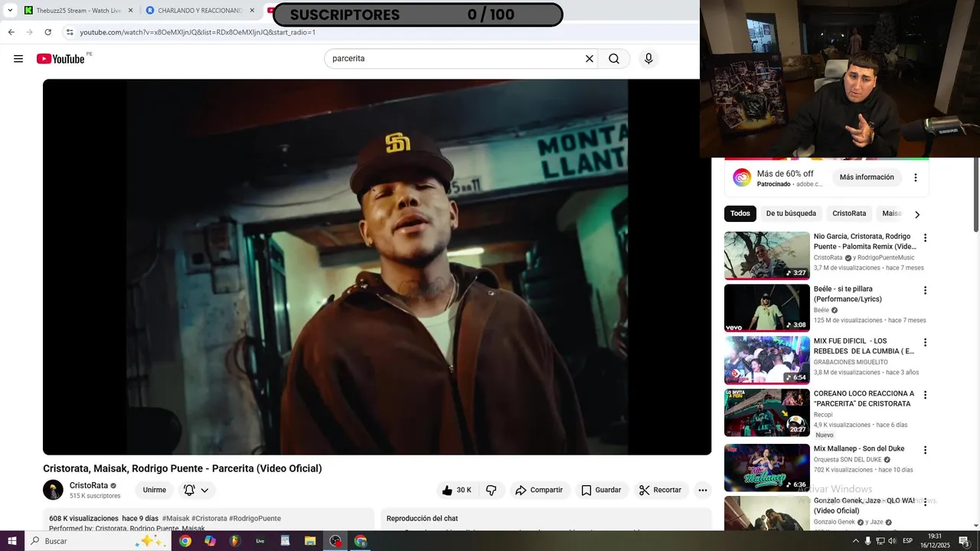The width and height of the screenshot is (980, 551).
Task: Click the magnifier search button
Action: tap(614, 59)
